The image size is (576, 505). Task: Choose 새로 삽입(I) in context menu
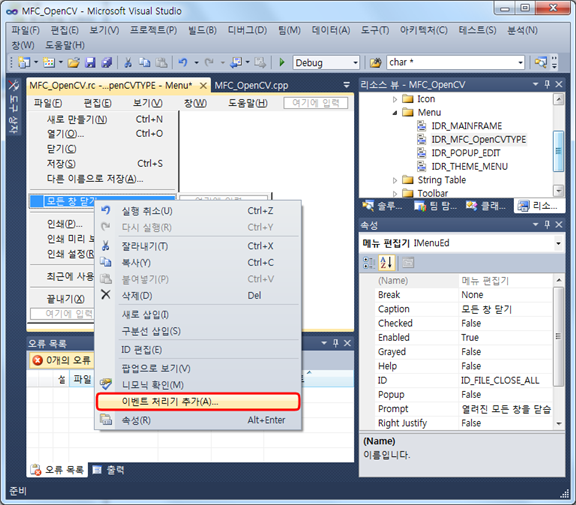(198, 314)
